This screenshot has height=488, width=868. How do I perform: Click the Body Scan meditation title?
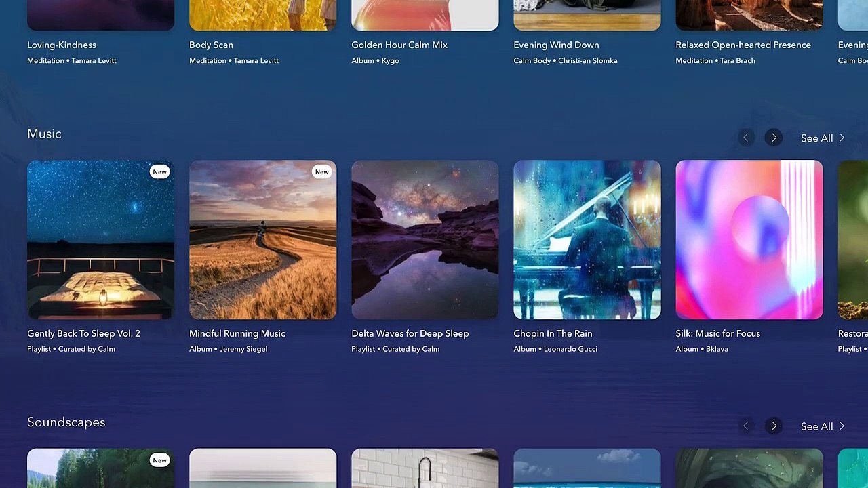211,45
